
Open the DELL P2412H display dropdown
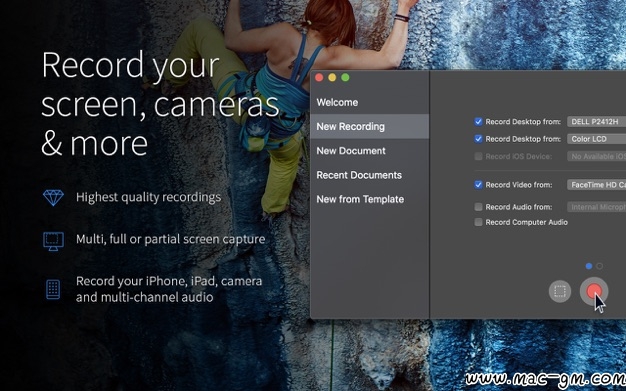coord(596,121)
